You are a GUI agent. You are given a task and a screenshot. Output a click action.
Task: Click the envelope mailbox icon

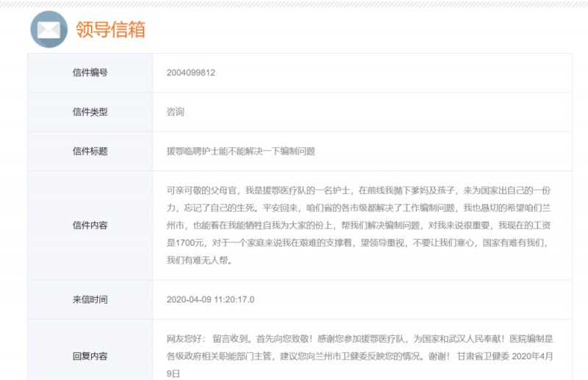[49, 30]
